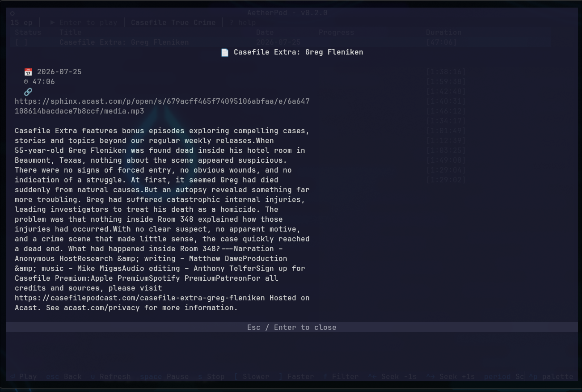Click 'Back' in the footer shortcuts

coord(73,376)
